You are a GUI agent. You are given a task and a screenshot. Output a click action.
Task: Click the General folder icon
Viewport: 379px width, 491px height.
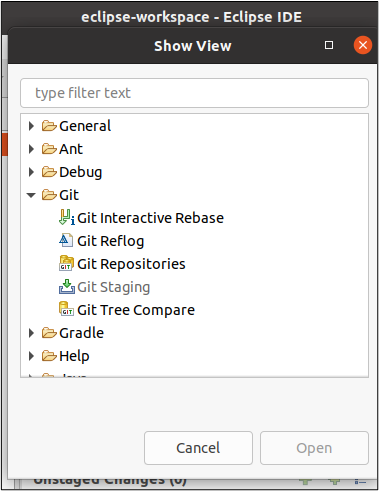(49, 126)
